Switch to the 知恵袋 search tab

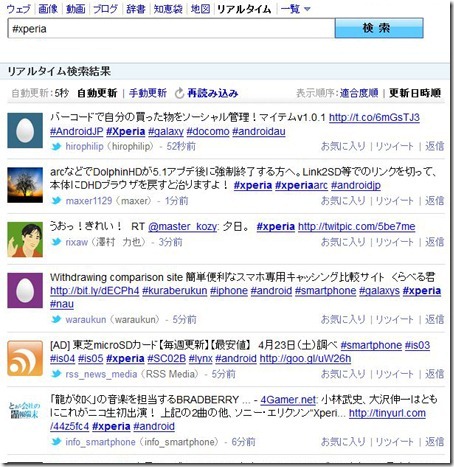pyautogui.click(x=168, y=9)
